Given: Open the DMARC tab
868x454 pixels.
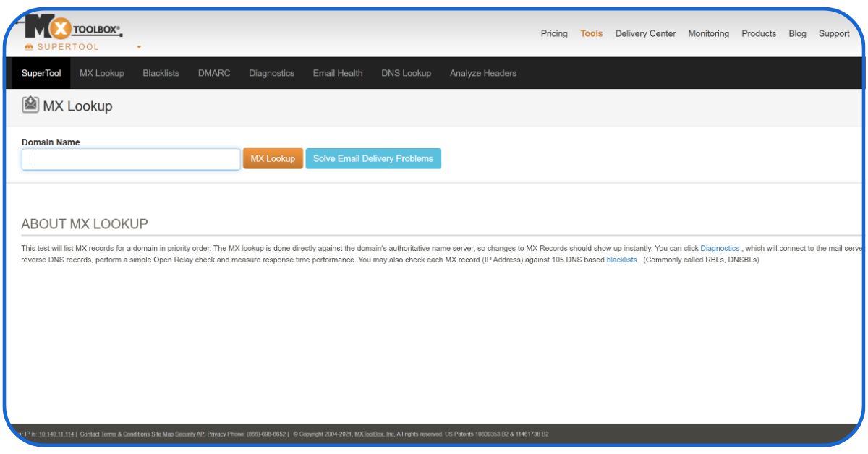Looking at the screenshot, I should pyautogui.click(x=214, y=73).
